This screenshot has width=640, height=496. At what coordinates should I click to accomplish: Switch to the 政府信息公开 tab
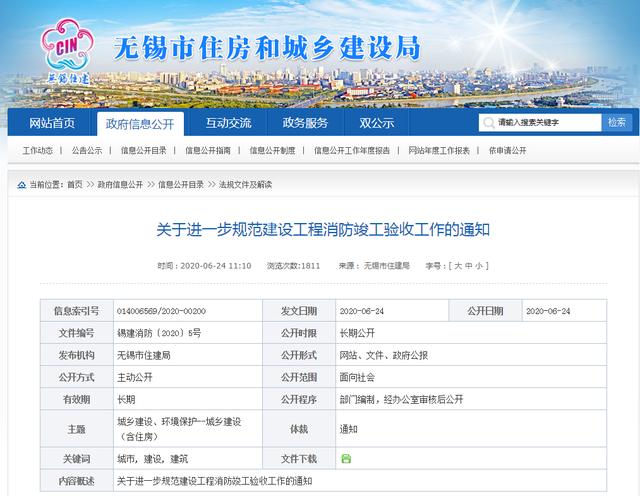point(139,124)
